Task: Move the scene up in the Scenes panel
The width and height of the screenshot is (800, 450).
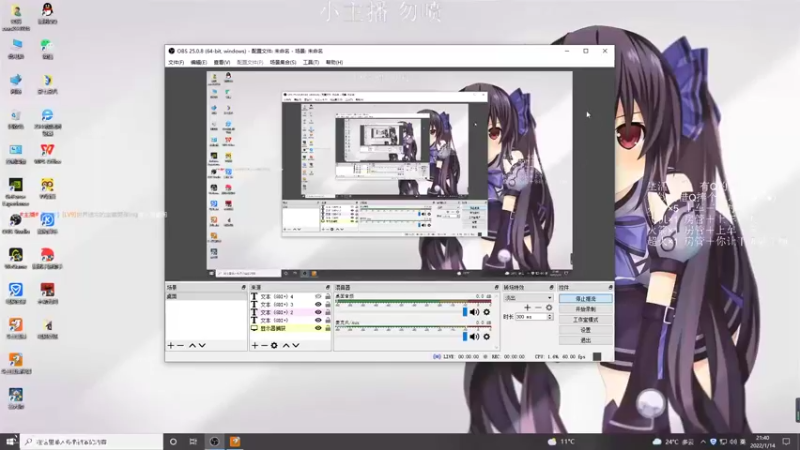Action: click(192, 345)
